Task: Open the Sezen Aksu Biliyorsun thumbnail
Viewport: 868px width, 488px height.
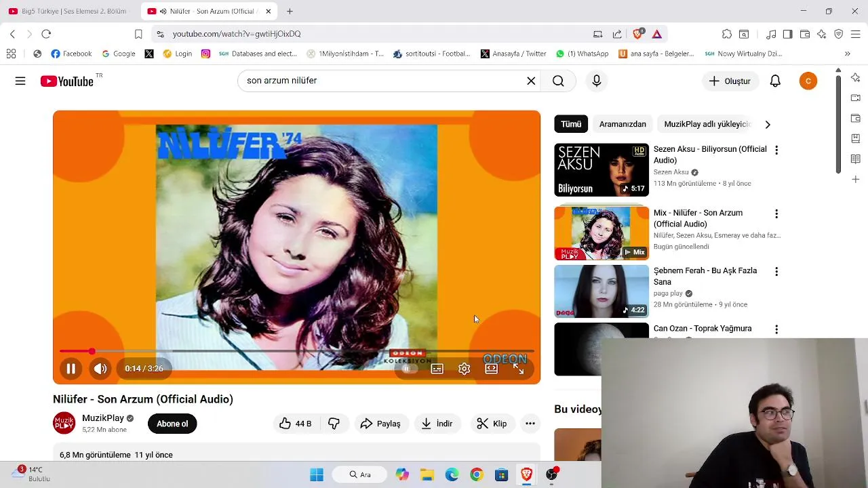Action: 601,170
